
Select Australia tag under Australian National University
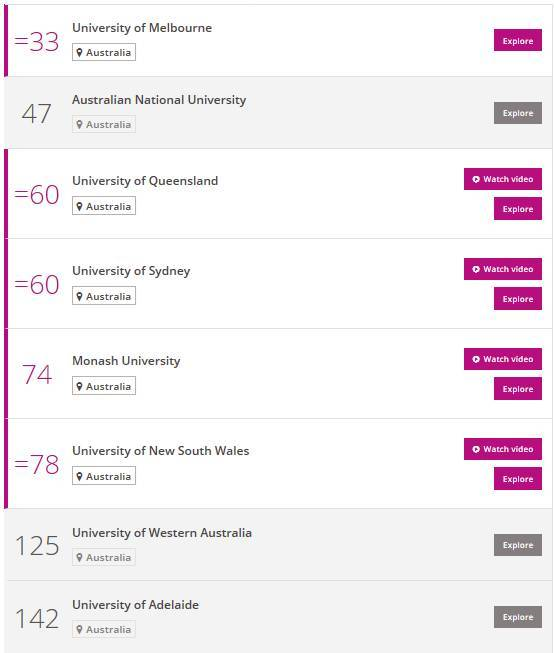[104, 124]
